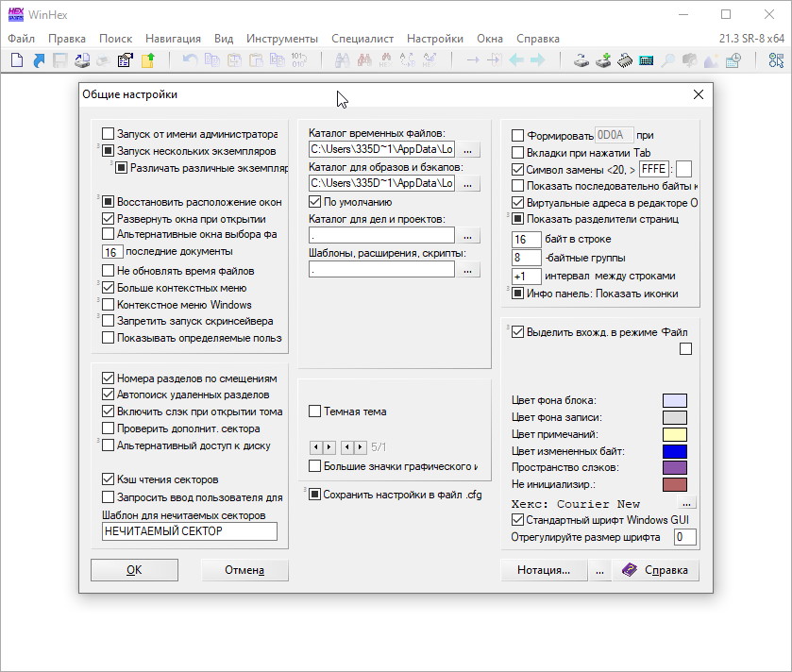Image resolution: width=792 pixels, height=672 pixels.
Task: Toggle 'Стандартный шрифт Windows GUI' checkbox
Action: click(x=517, y=519)
